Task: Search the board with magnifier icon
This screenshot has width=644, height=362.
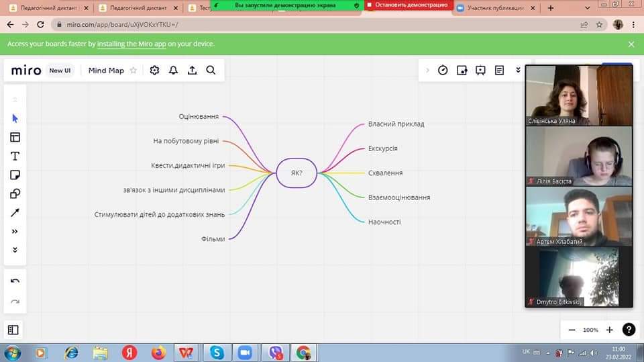Action: [x=211, y=71]
